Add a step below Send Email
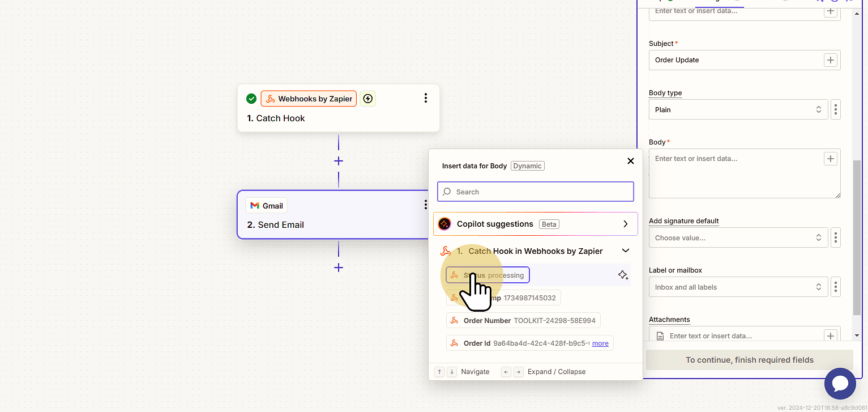Viewport: 868px width, 412px height. point(339,267)
